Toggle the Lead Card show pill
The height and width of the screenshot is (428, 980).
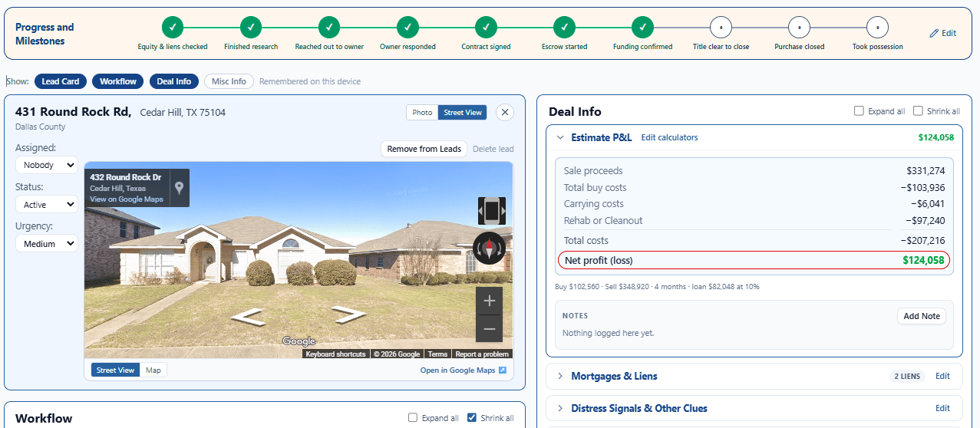coord(61,81)
